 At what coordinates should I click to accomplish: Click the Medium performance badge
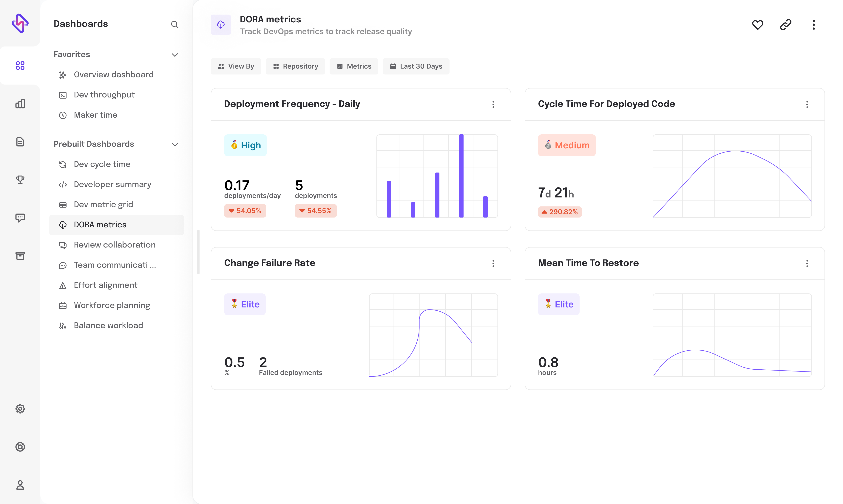coord(567,145)
